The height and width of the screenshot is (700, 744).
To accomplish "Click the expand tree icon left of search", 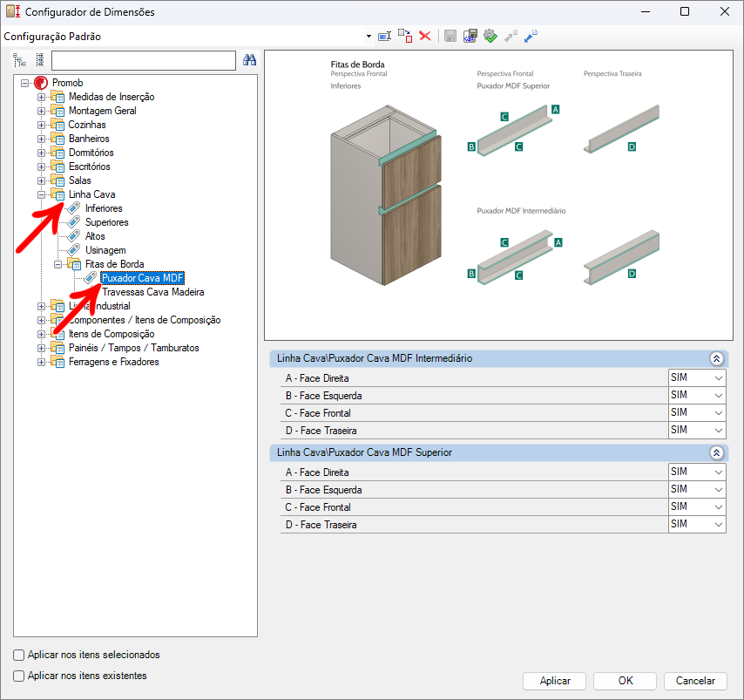I will [x=19, y=60].
